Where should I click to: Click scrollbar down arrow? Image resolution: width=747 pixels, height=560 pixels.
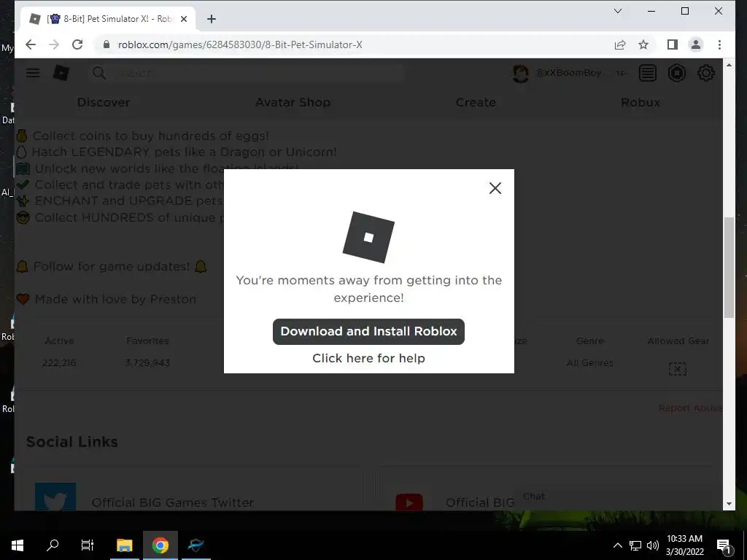[729, 504]
